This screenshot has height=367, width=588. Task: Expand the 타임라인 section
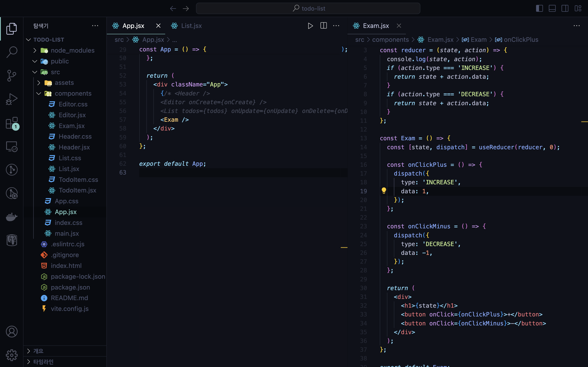click(x=43, y=362)
